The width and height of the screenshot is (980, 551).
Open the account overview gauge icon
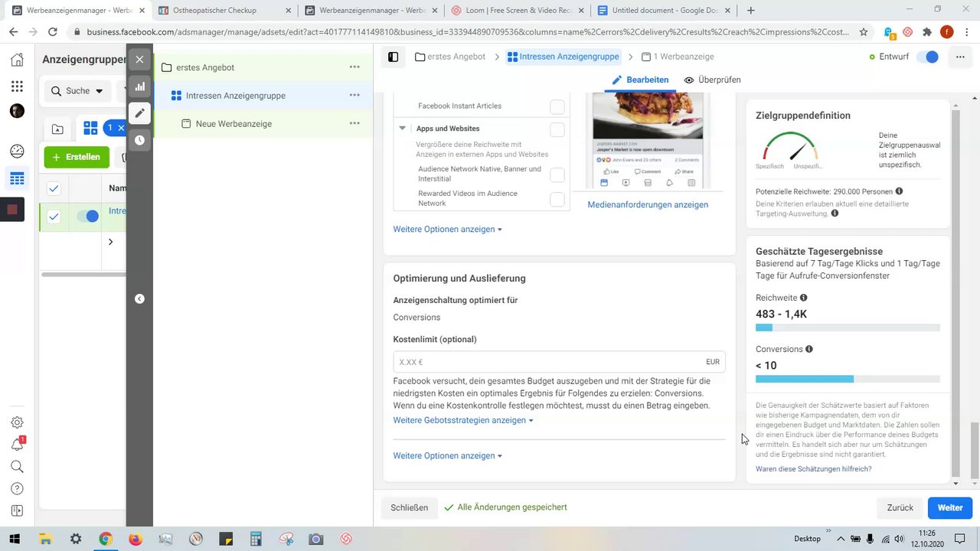point(17,152)
